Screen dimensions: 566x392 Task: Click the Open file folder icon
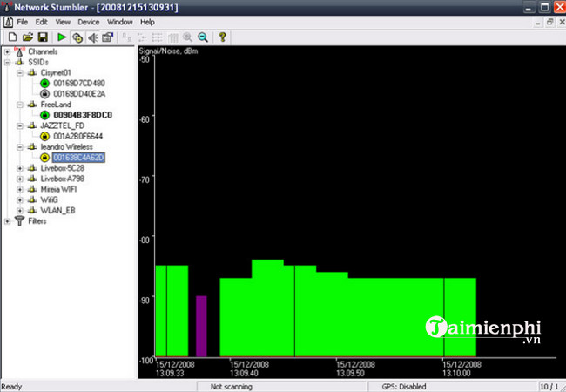27,37
